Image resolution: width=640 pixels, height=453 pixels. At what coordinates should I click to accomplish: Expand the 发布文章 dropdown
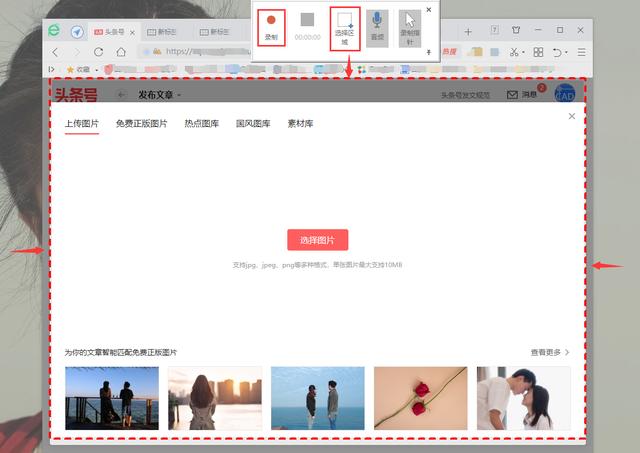pos(179,95)
